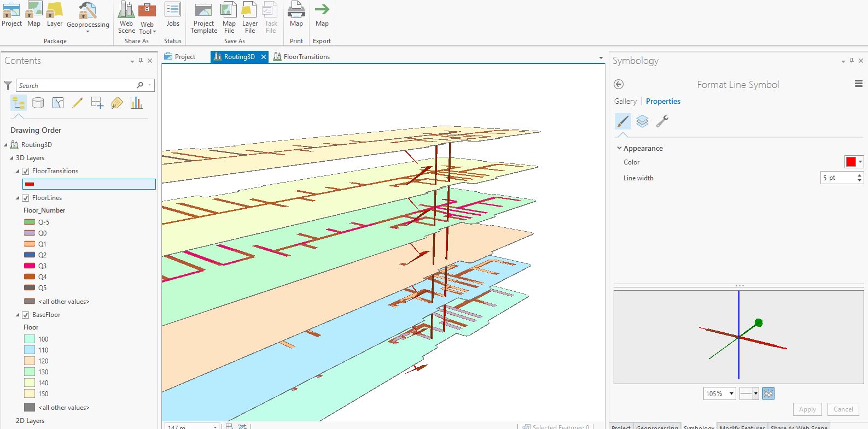Click the List By Labeling tag icon
This screenshot has width=868, height=429.
[116, 103]
